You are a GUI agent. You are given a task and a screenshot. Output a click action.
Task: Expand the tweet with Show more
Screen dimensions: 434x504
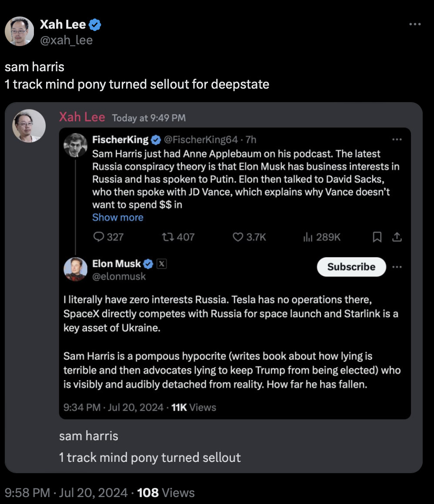coord(117,217)
